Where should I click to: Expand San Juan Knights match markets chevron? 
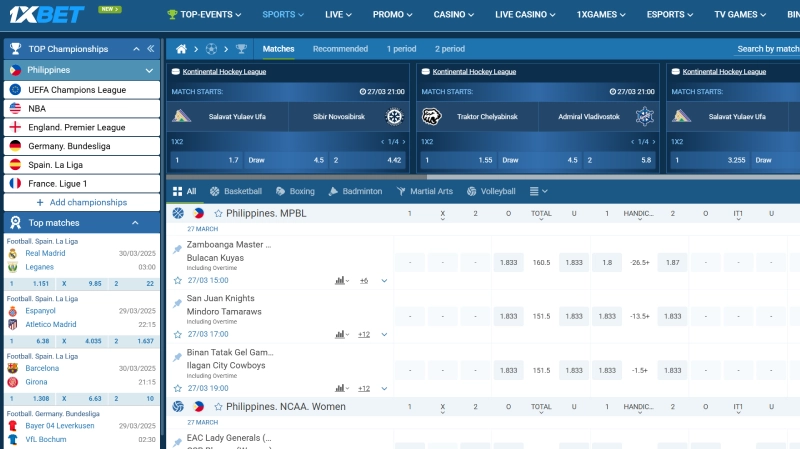pos(384,335)
